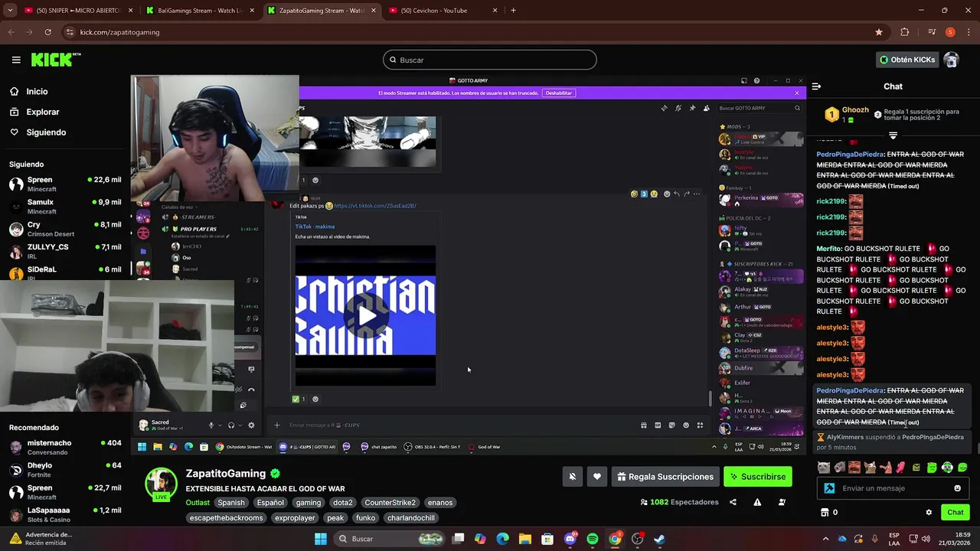Open recommended channel misternacho
Image resolution: width=980 pixels, height=551 pixels.
coord(65,447)
